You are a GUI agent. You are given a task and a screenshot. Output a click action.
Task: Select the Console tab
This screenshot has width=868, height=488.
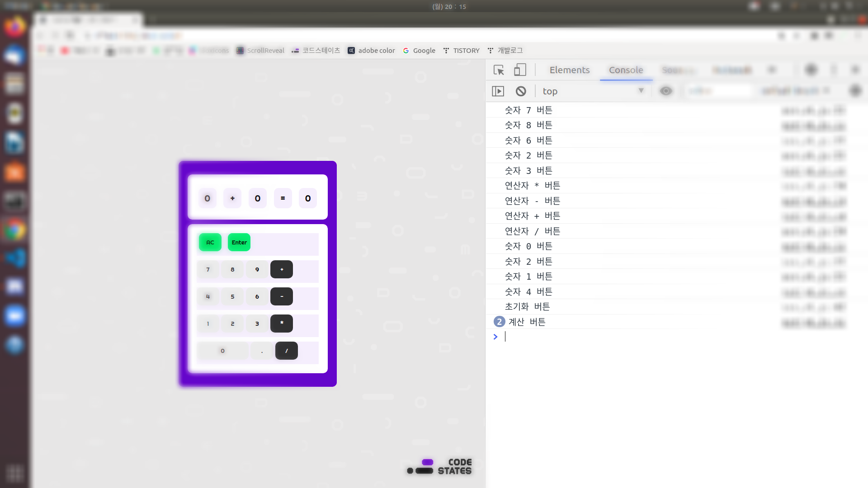point(626,70)
